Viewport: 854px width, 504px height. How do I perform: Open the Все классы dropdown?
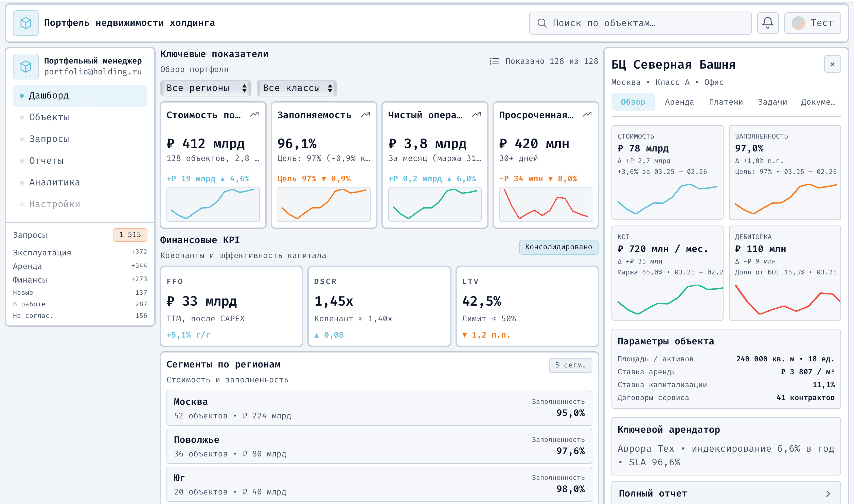(297, 88)
